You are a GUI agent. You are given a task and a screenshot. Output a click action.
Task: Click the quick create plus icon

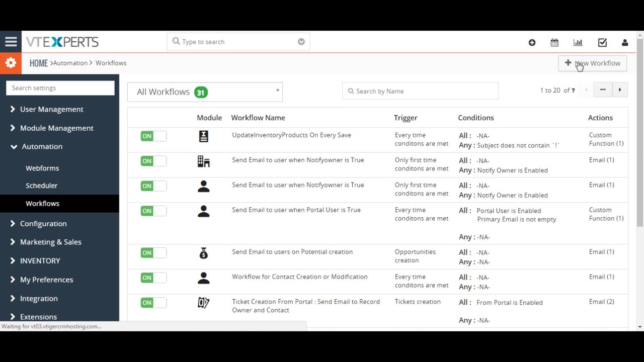coord(532,43)
